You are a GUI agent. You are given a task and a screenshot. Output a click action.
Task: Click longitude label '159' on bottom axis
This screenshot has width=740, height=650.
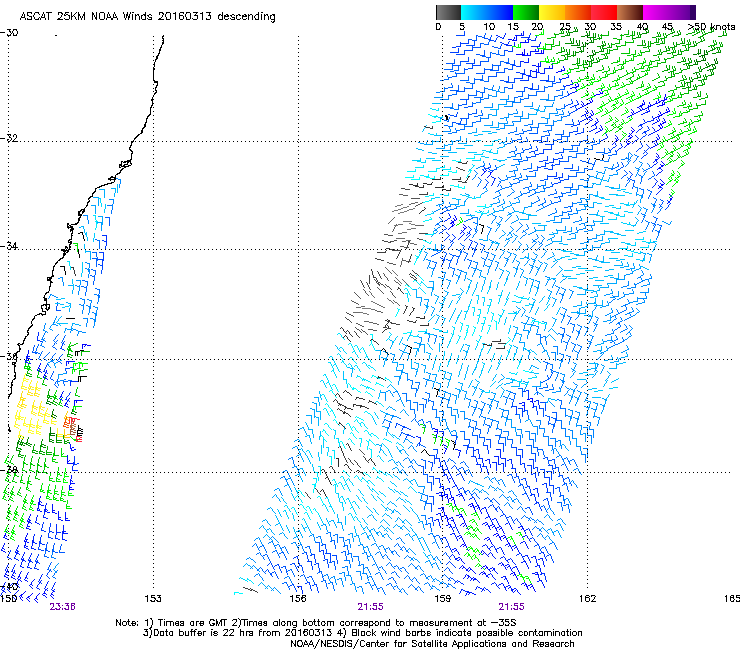pyautogui.click(x=442, y=599)
